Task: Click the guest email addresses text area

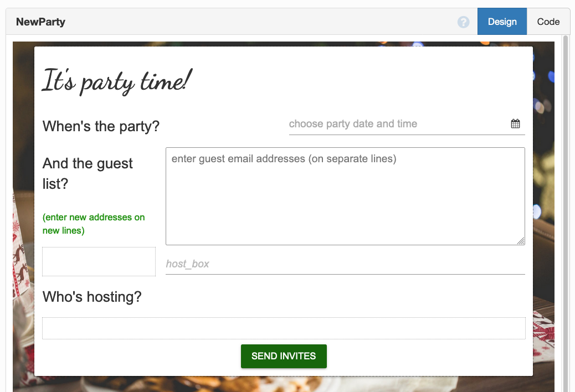Action: pyautogui.click(x=345, y=196)
